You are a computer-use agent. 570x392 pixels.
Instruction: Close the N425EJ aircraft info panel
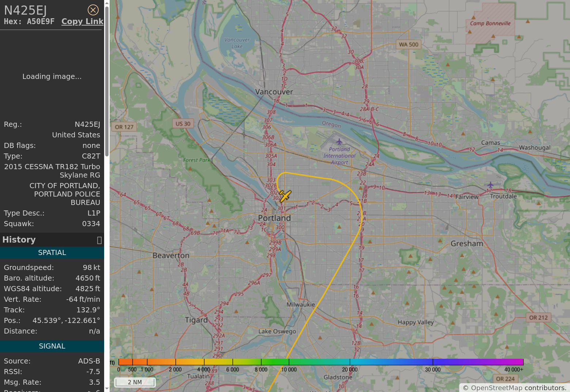coord(93,10)
